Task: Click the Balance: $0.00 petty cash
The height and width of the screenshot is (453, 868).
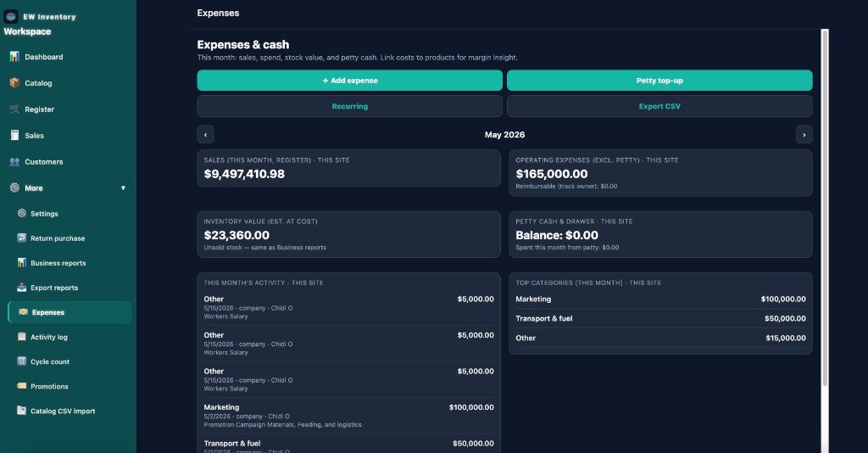Action: (x=557, y=235)
